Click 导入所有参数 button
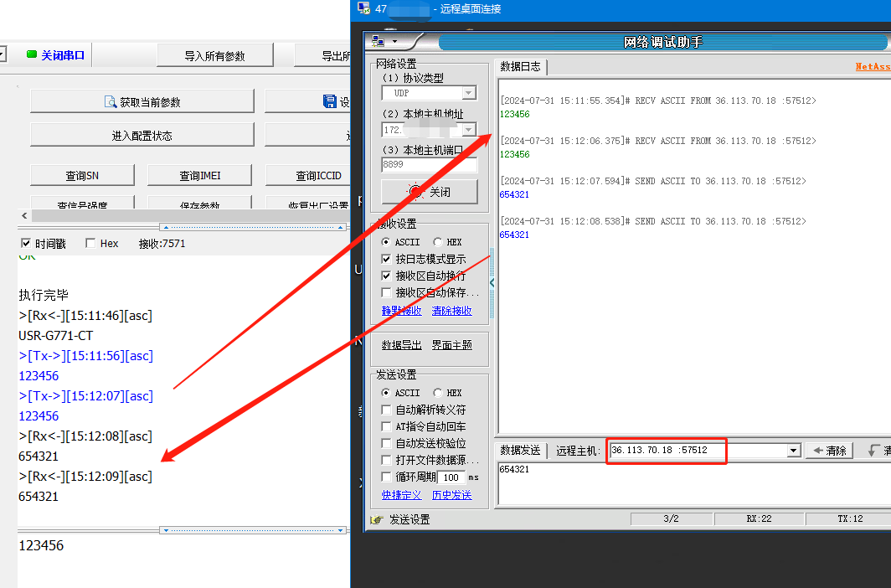Image resolution: width=891 pixels, height=588 pixels. (x=214, y=55)
